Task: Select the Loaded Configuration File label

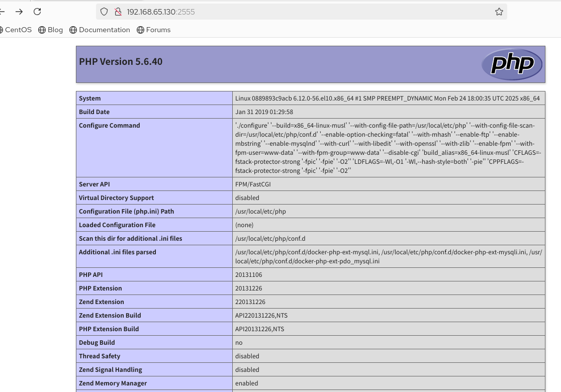Action: click(117, 225)
